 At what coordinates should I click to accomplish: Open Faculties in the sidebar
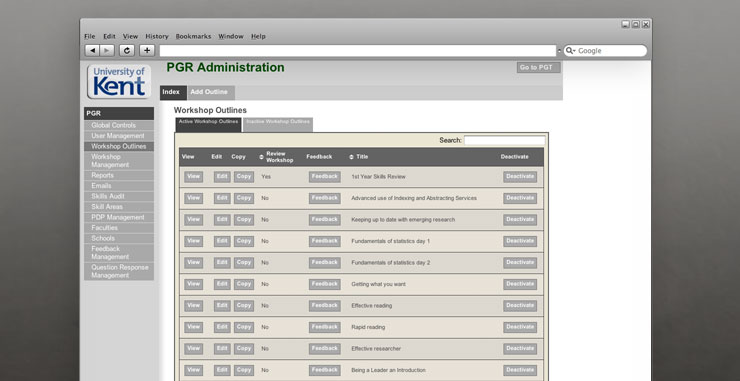pyautogui.click(x=119, y=228)
